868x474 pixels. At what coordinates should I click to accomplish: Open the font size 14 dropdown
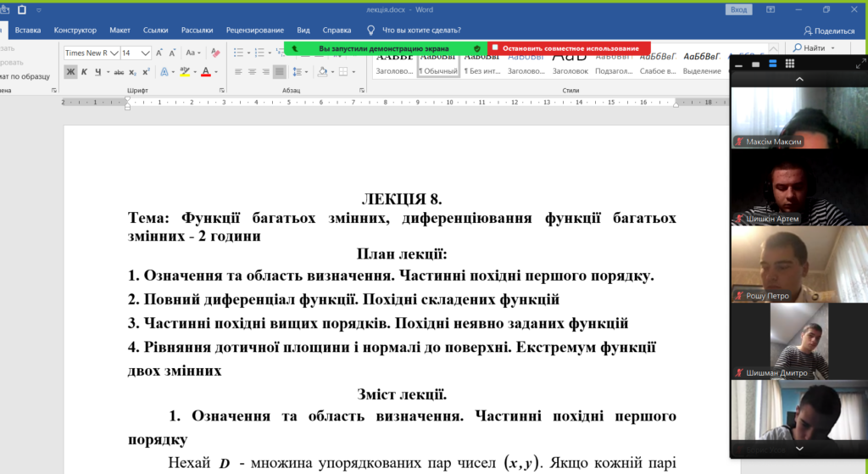tap(145, 53)
